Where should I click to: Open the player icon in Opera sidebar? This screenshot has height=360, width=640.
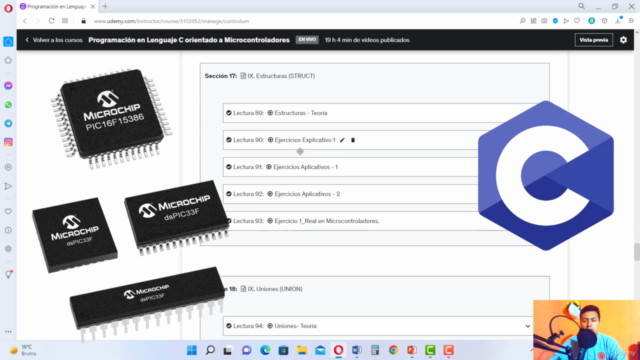tap(8, 167)
